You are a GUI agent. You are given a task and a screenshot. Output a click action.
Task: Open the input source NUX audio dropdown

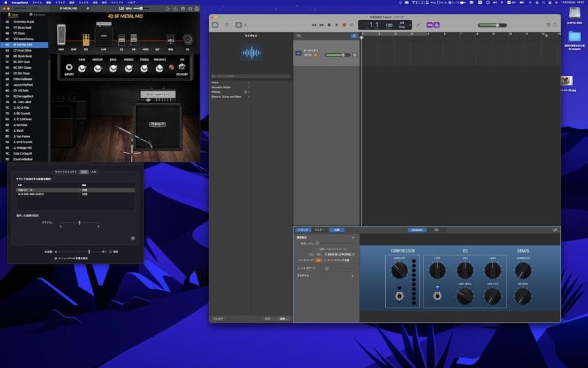tap(339, 254)
